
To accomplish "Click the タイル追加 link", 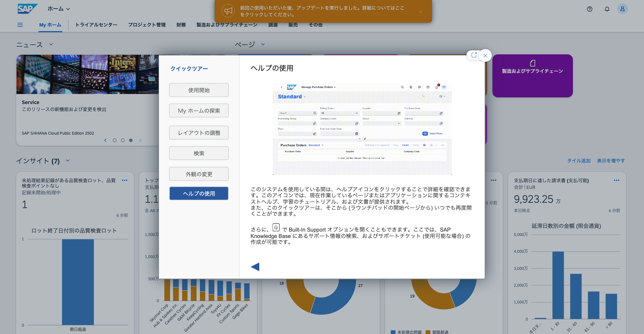I will tap(579, 161).
